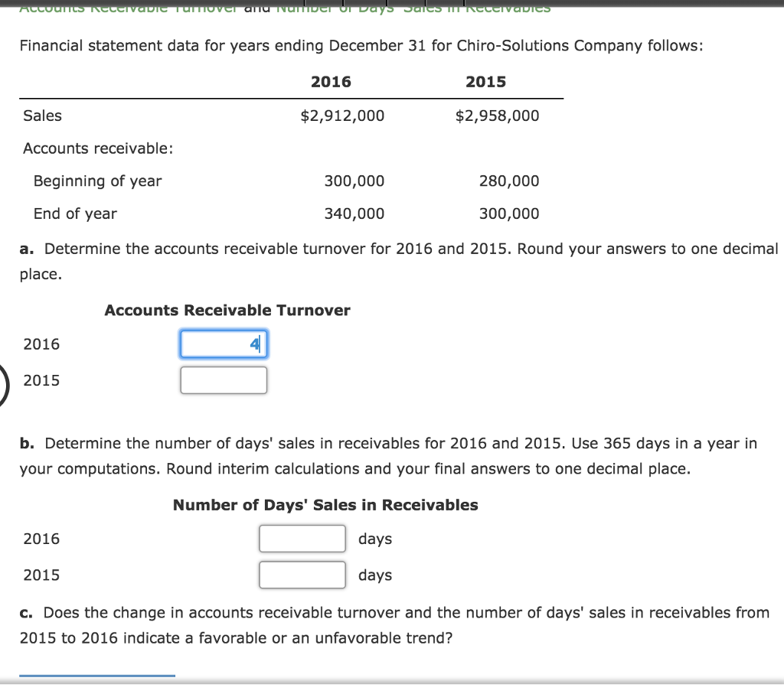Click the 2015 days' sales in receivables input field
784x694 pixels.
coord(302,574)
